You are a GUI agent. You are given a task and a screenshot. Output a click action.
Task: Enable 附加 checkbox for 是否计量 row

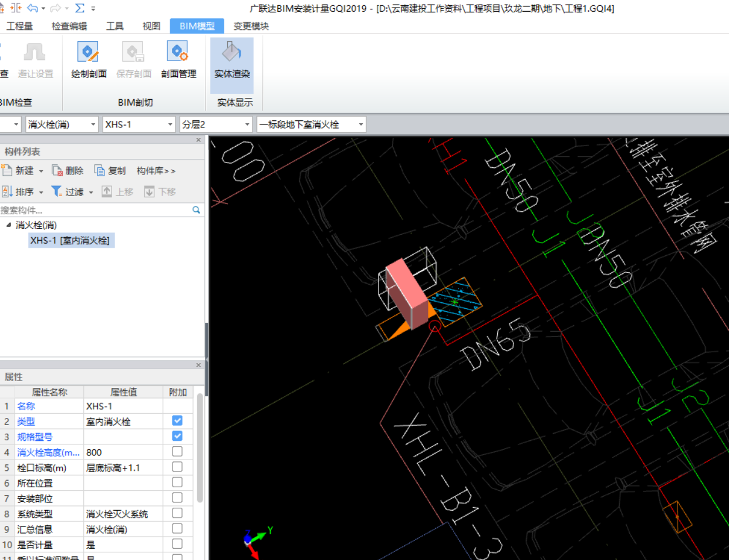click(177, 544)
